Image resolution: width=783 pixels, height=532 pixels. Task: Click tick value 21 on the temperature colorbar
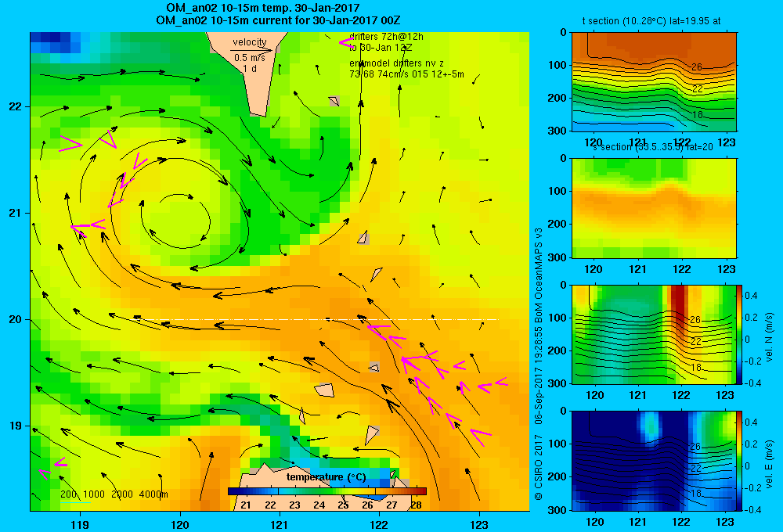pos(246,505)
